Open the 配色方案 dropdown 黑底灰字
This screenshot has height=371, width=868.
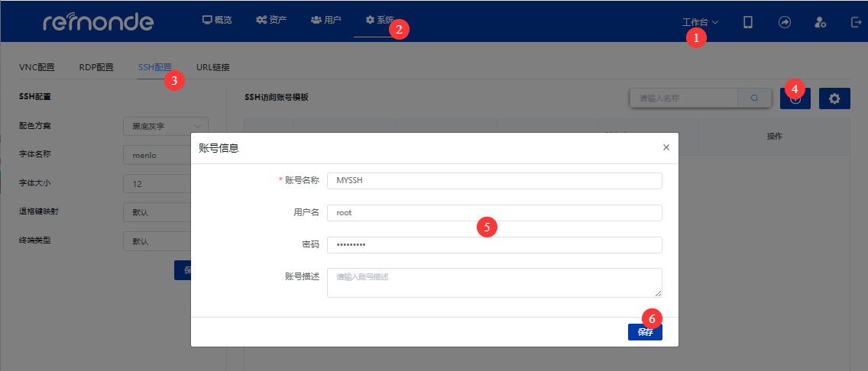tap(166, 126)
